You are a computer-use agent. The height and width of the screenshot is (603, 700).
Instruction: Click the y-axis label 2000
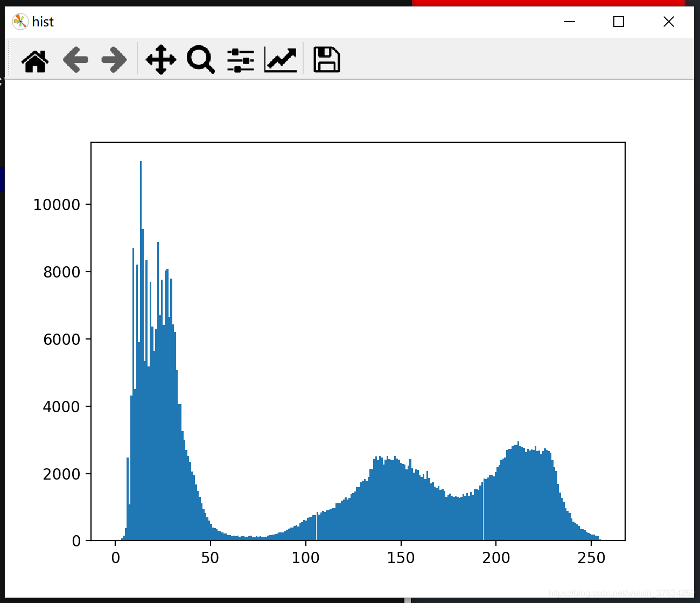61,474
